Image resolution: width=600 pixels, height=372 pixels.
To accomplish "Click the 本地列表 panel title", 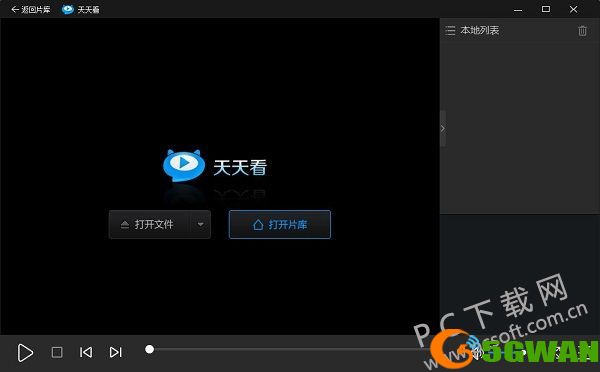I will pos(480,30).
